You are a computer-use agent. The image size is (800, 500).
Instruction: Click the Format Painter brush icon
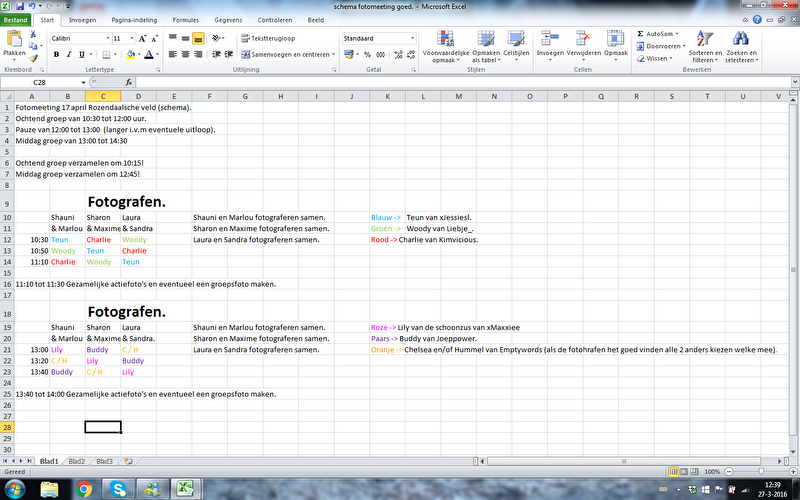click(33, 58)
